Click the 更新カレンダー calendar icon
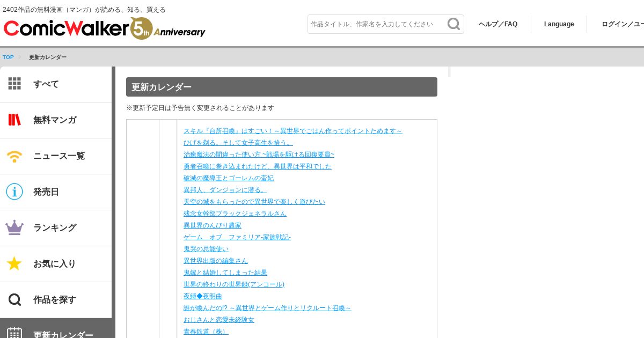The height and width of the screenshot is (338, 644). pyautogui.click(x=14, y=334)
